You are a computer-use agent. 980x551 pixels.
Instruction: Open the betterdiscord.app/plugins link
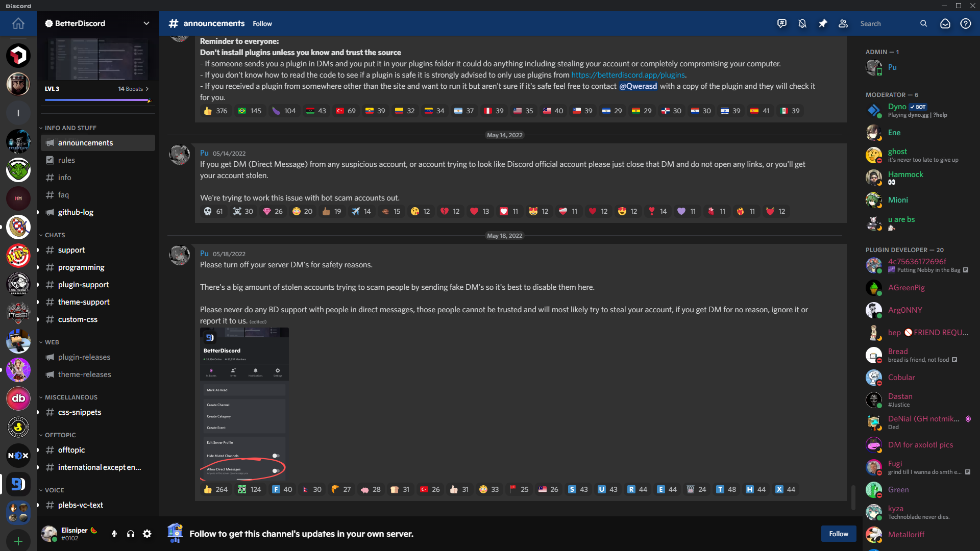628,75
